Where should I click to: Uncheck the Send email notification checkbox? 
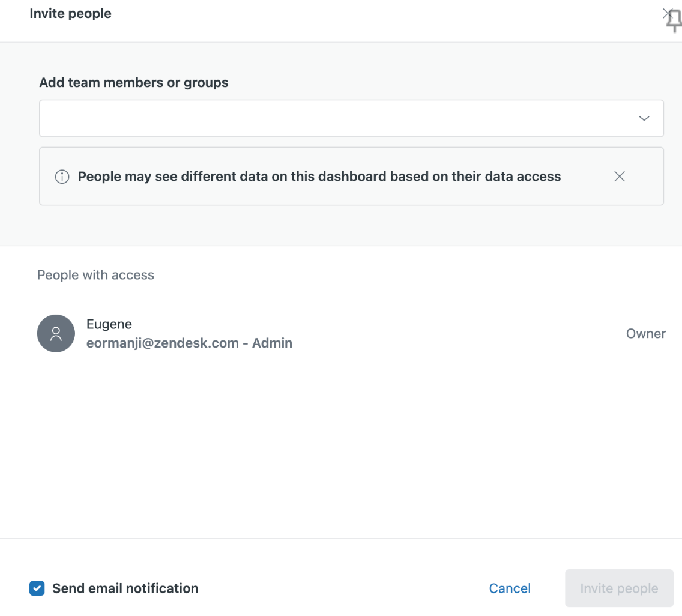click(x=37, y=588)
